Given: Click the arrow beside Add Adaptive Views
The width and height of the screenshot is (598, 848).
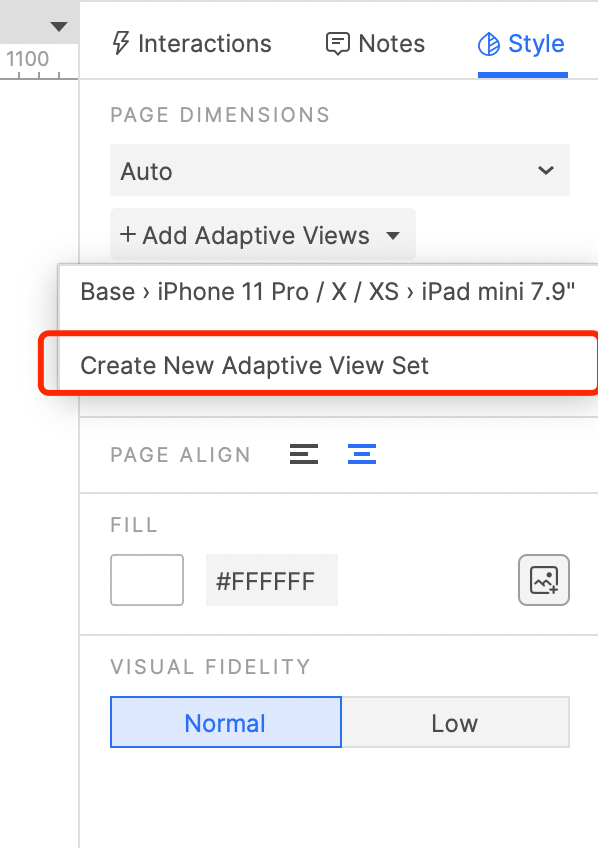Looking at the screenshot, I should 393,235.
